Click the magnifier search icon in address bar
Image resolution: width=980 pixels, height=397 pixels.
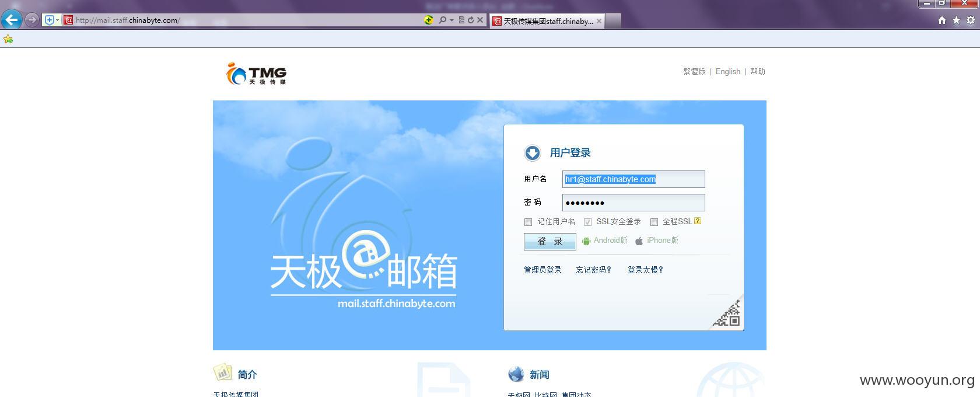point(442,20)
